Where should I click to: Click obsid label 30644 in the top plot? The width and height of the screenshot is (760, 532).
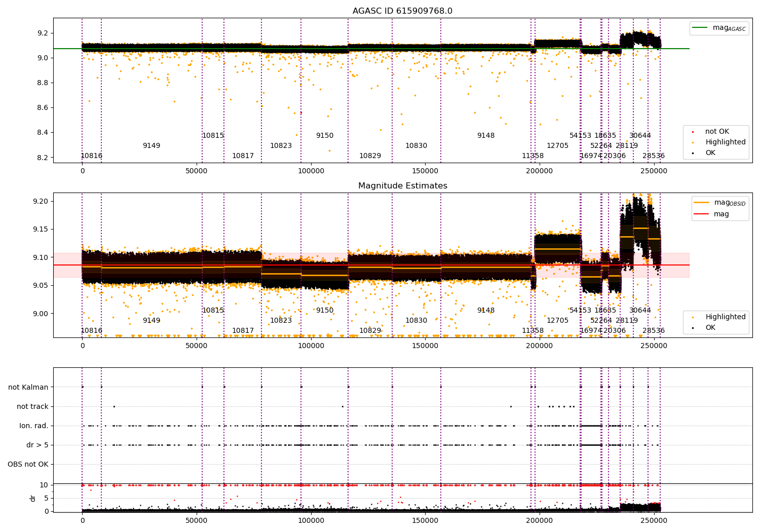click(640, 136)
